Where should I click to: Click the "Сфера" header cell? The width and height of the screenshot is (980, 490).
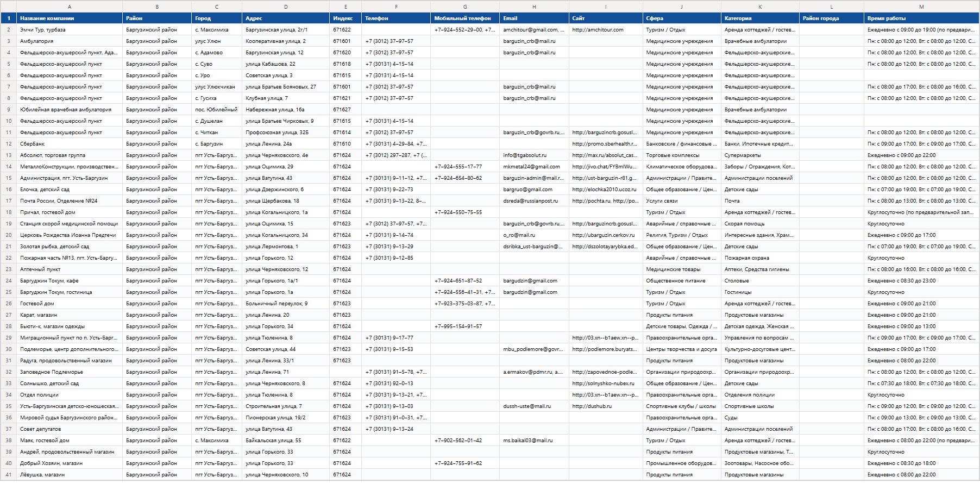[682, 18]
